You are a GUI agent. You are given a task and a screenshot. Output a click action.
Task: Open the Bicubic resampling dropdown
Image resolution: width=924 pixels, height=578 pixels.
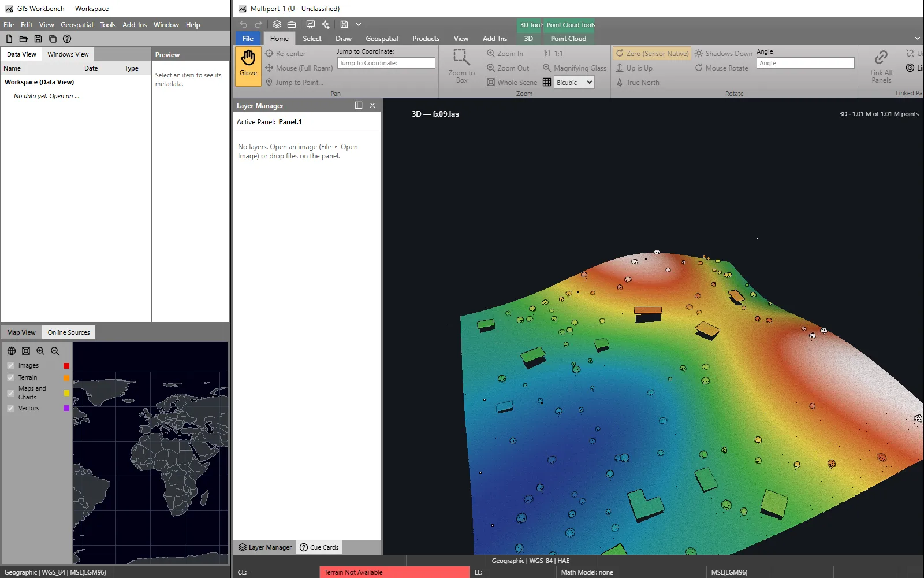(x=574, y=82)
